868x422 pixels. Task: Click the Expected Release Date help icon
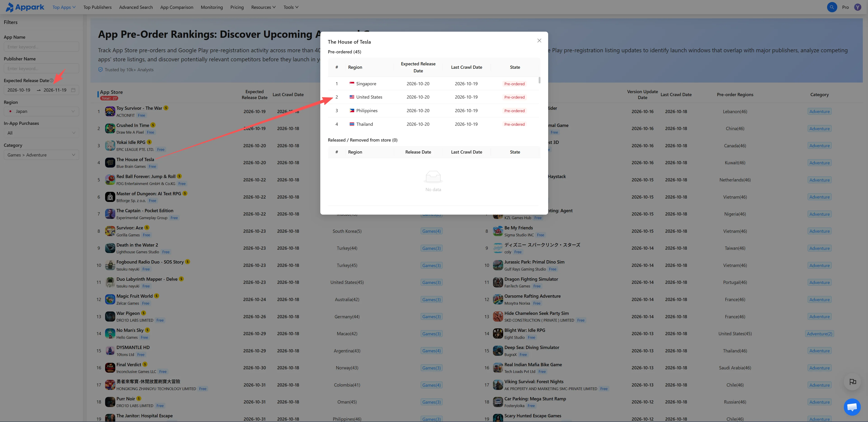tap(51, 81)
